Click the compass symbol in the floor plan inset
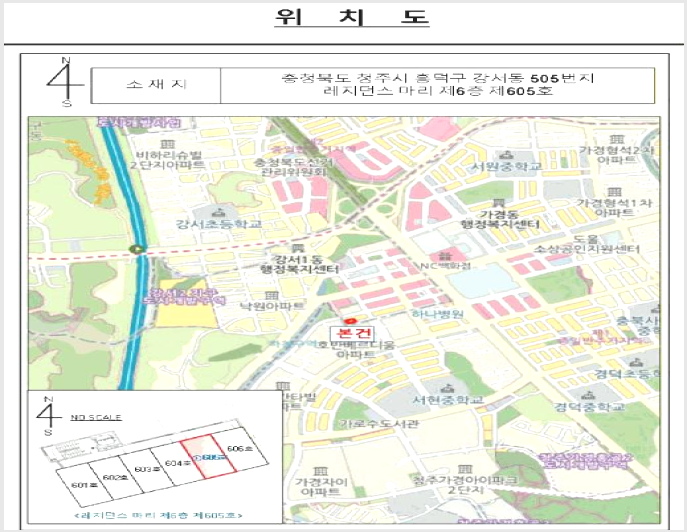 [49, 415]
